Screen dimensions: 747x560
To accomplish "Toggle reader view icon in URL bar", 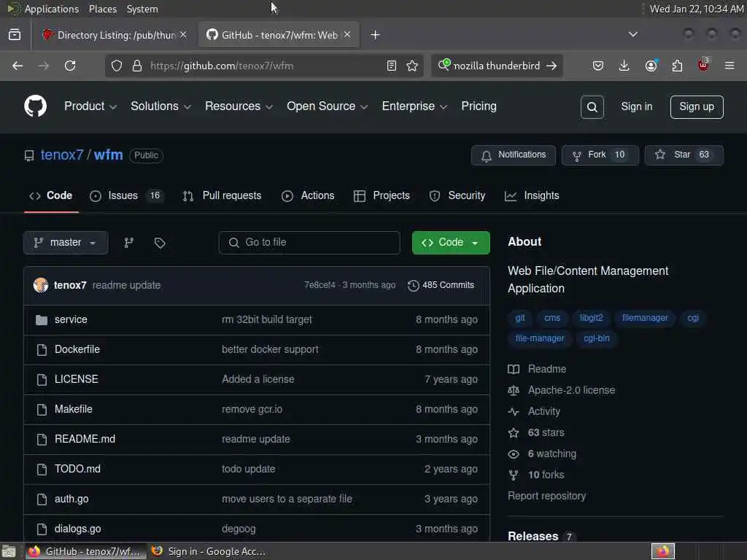I will pyautogui.click(x=392, y=66).
